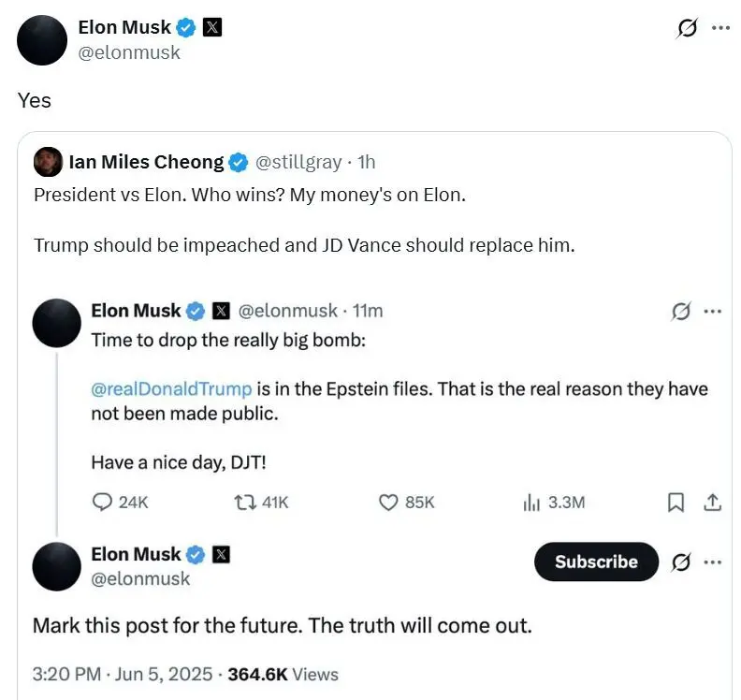The height and width of the screenshot is (700, 741).
Task: Click the 3:20 PM Jun 5, 2025 timestamp
Action: coord(123,674)
